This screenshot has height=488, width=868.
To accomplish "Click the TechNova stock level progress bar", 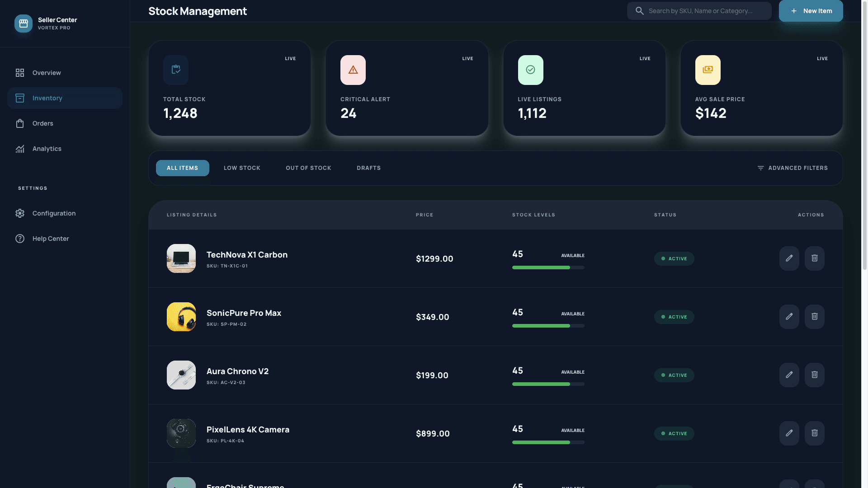I will (548, 267).
